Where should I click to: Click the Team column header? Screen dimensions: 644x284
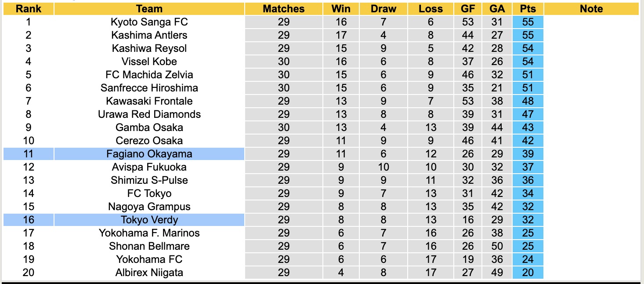(149, 9)
